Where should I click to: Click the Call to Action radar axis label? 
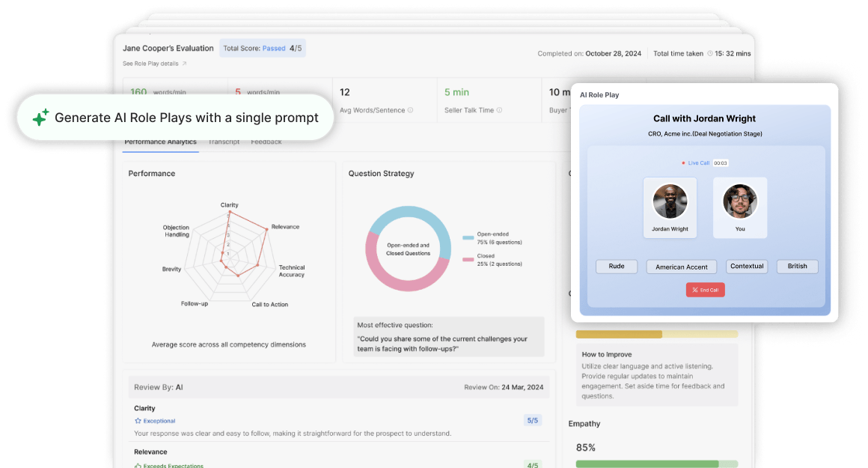pyautogui.click(x=269, y=305)
